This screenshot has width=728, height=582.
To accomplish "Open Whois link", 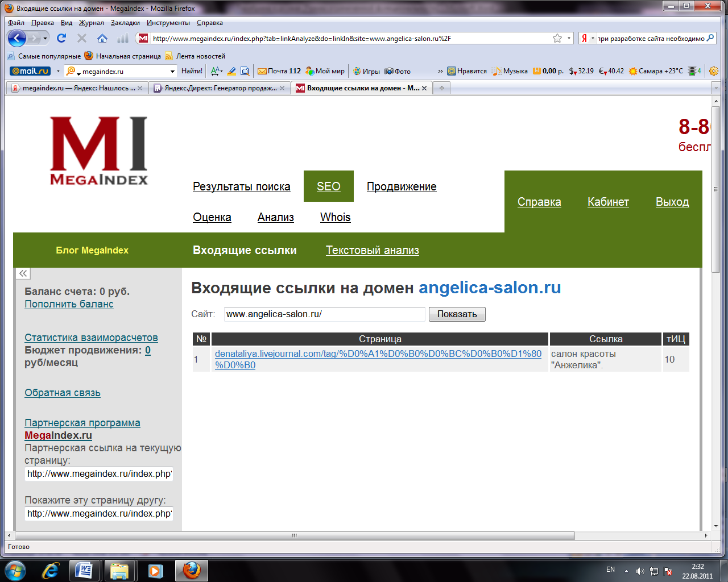I will click(x=336, y=217).
